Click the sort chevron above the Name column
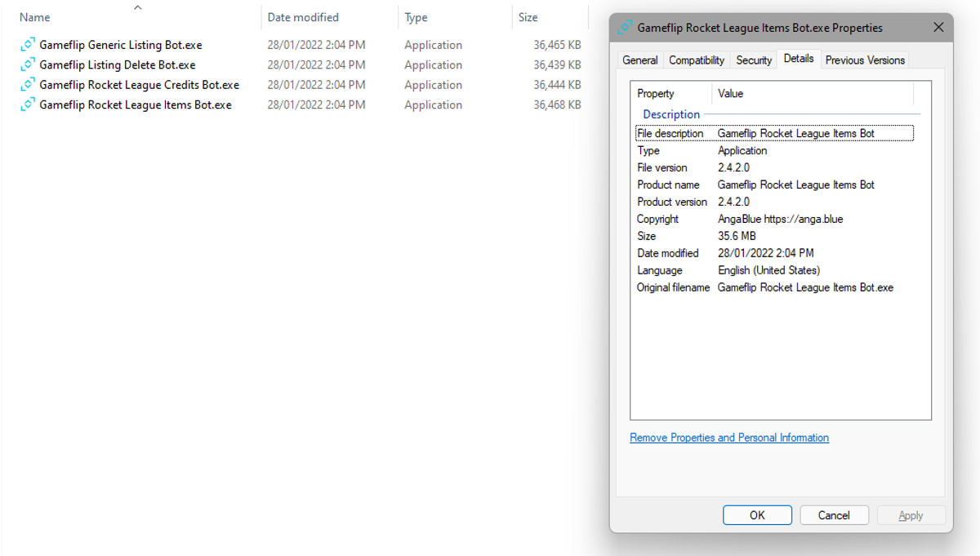This screenshot has width=980, height=556. pos(137,7)
